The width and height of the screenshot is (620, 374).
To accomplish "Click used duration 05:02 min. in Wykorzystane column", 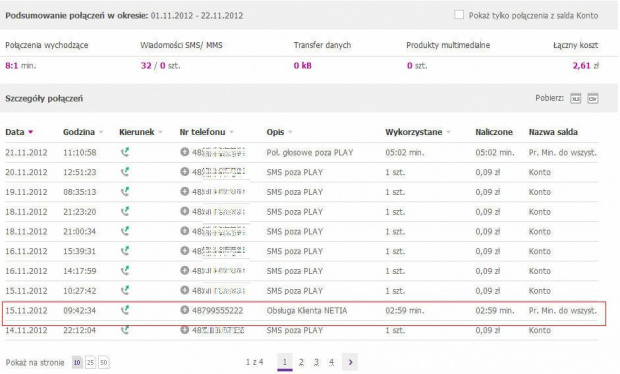I will tap(405, 153).
